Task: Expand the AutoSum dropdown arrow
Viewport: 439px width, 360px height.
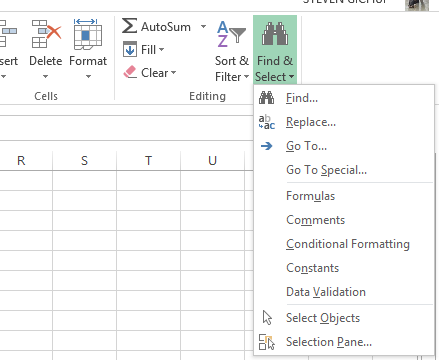Action: tap(203, 26)
